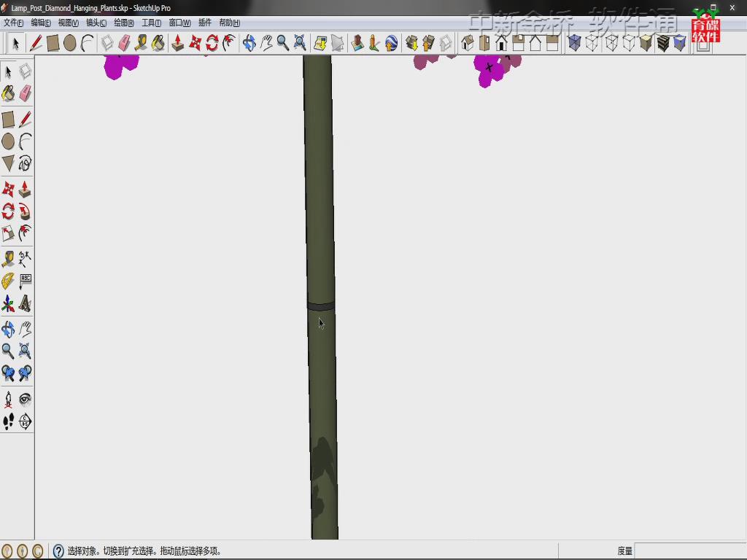Open the 窗口(W) menu

180,23
